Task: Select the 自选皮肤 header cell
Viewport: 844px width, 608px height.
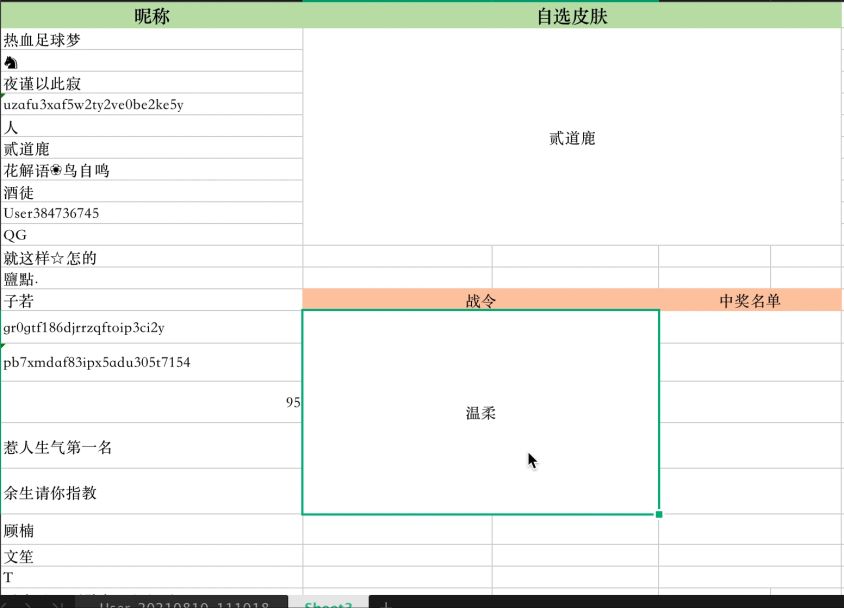Action: click(572, 16)
